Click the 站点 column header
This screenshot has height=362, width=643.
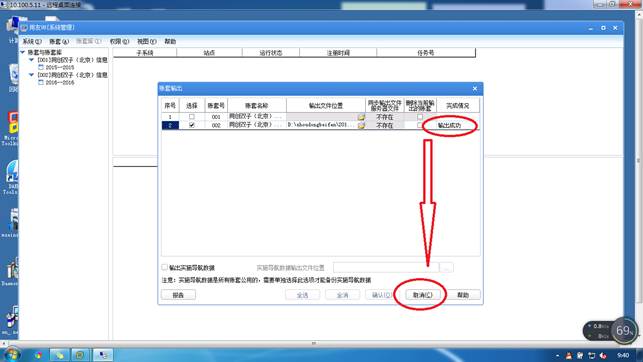pos(209,53)
